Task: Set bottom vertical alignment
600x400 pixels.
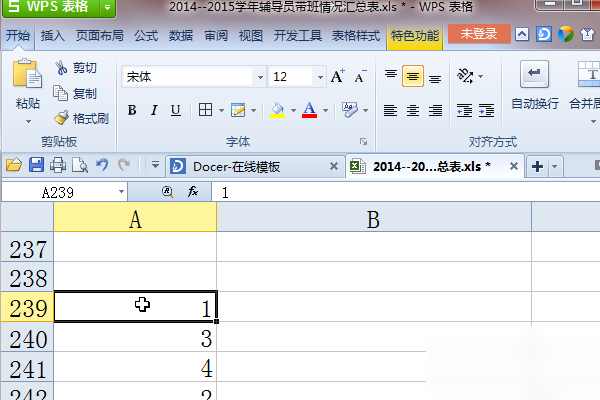Action: point(435,78)
